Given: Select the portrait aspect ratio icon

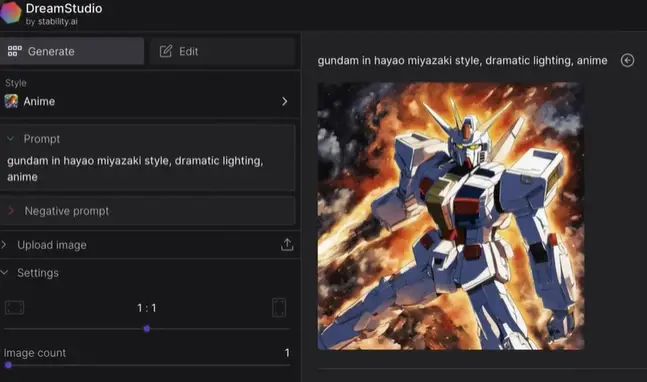Looking at the screenshot, I should [279, 308].
